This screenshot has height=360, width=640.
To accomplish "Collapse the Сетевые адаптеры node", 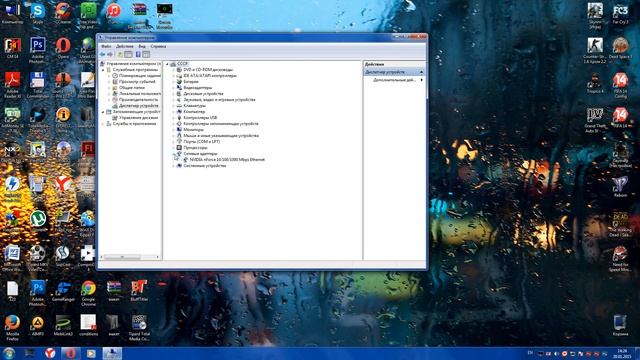I will click(x=173, y=154).
